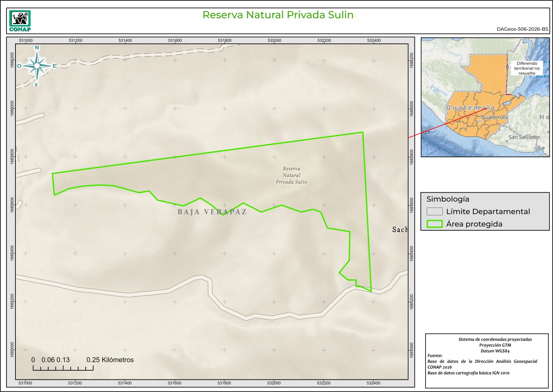Click the map title Reserva Natural Privada Sulin
The width and height of the screenshot is (553, 392).
[x=278, y=15]
